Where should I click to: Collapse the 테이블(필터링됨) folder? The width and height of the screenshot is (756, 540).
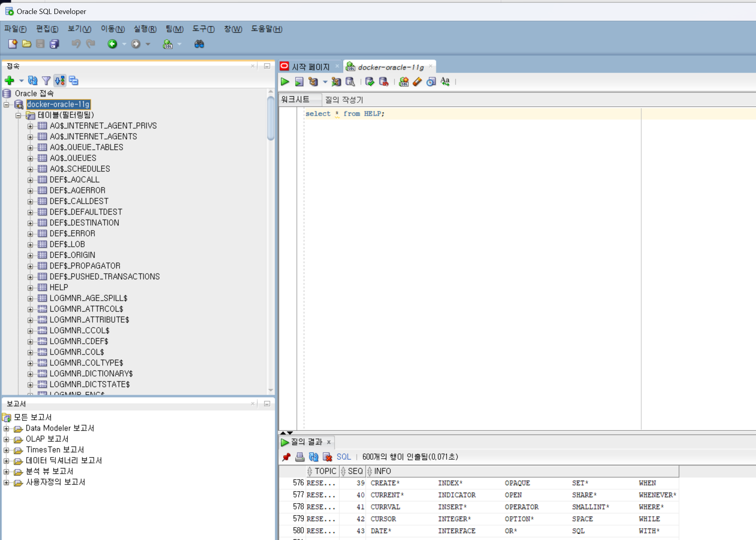18,115
